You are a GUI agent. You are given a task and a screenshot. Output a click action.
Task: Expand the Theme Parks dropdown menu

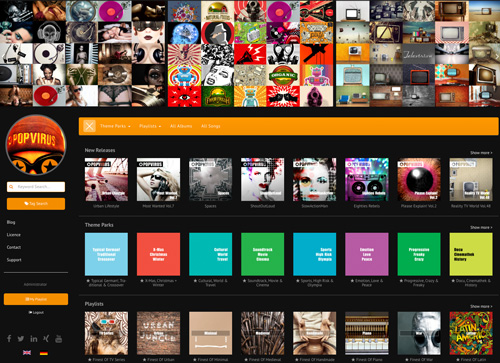115,126
